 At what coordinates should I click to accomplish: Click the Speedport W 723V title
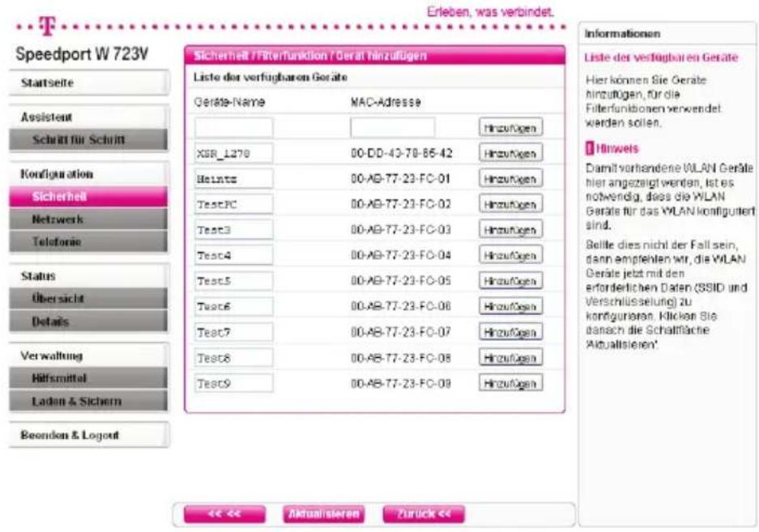[82, 53]
